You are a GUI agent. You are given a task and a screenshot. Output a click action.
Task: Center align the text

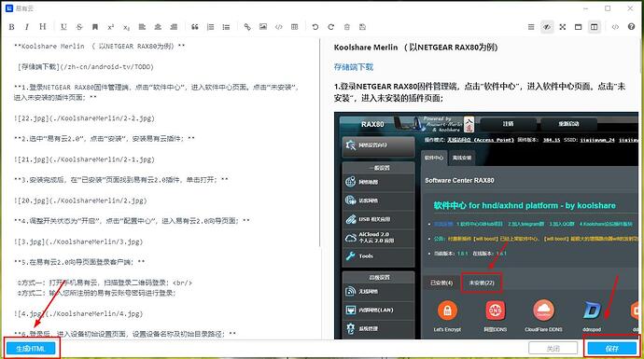158,27
